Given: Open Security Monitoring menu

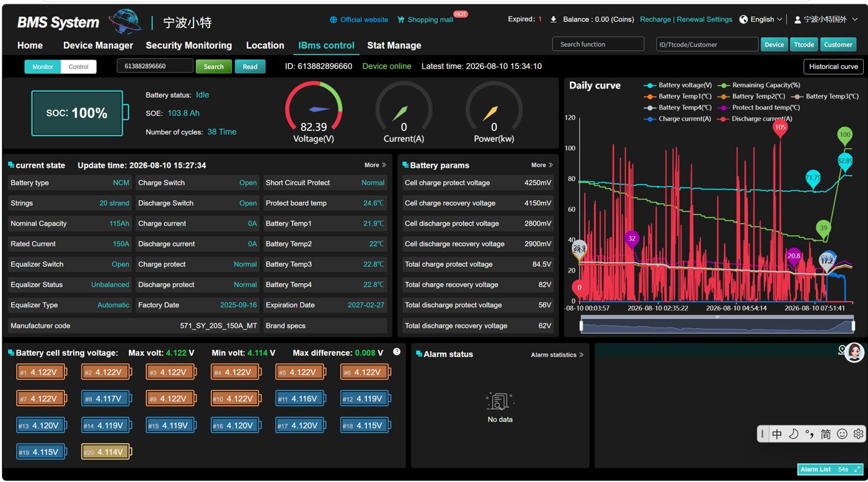Looking at the screenshot, I should click(x=188, y=45).
